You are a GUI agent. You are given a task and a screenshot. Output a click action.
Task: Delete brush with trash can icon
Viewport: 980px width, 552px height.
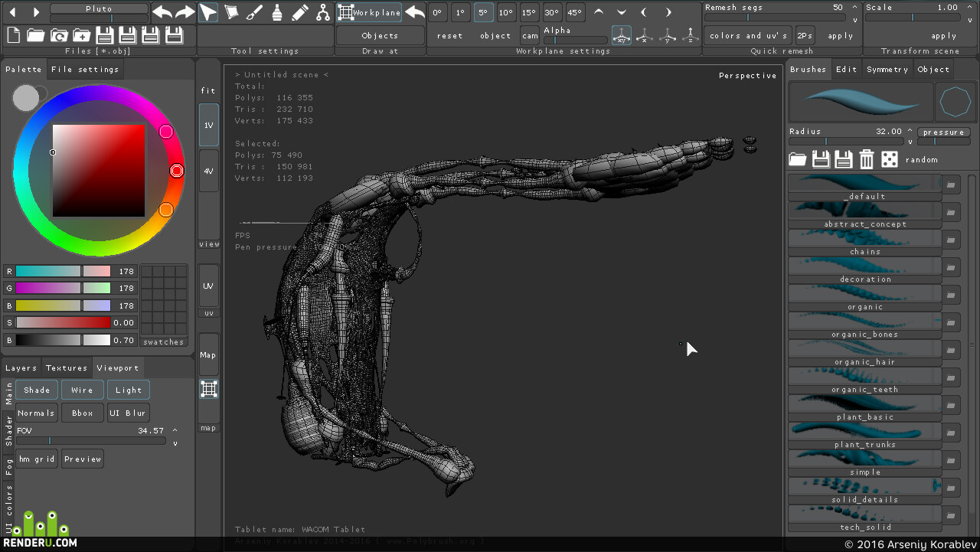point(866,159)
